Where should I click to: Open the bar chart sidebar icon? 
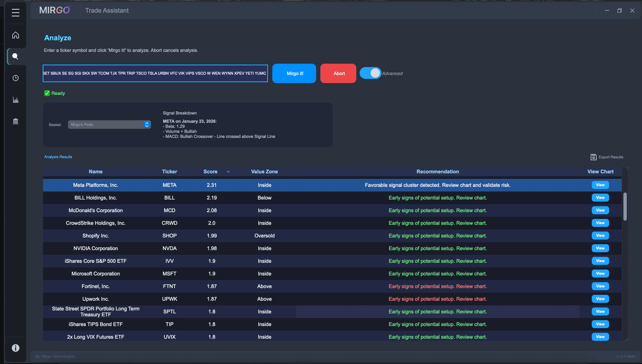coord(15,100)
